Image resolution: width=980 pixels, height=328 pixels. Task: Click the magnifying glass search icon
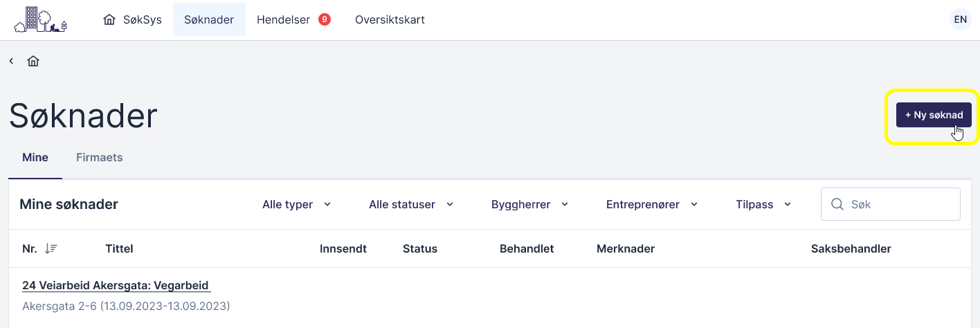[837, 204]
